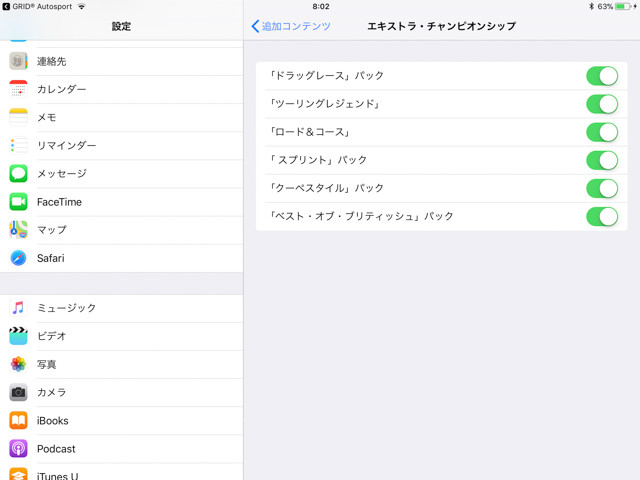Tap the battery indicator icon

coord(623,7)
